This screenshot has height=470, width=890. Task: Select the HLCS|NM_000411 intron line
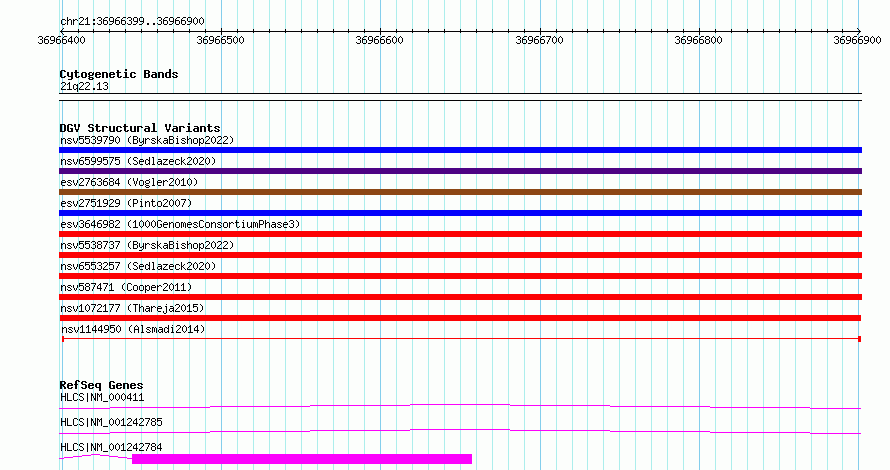(460, 406)
